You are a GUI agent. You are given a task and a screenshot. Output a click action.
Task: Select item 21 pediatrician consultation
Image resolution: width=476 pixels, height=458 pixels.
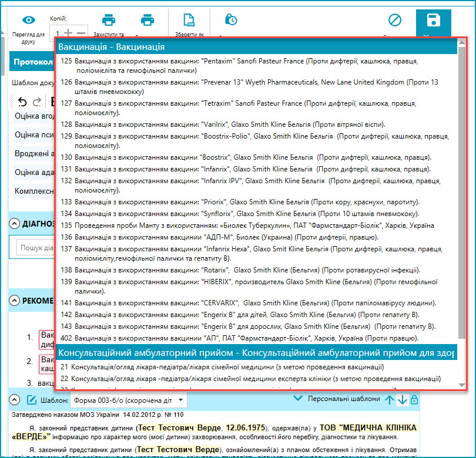(x=257, y=367)
